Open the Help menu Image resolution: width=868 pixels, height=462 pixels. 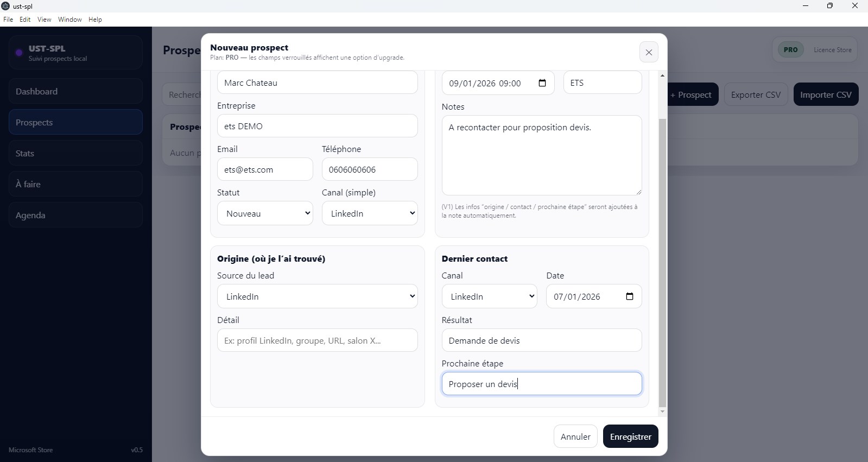coord(95,20)
